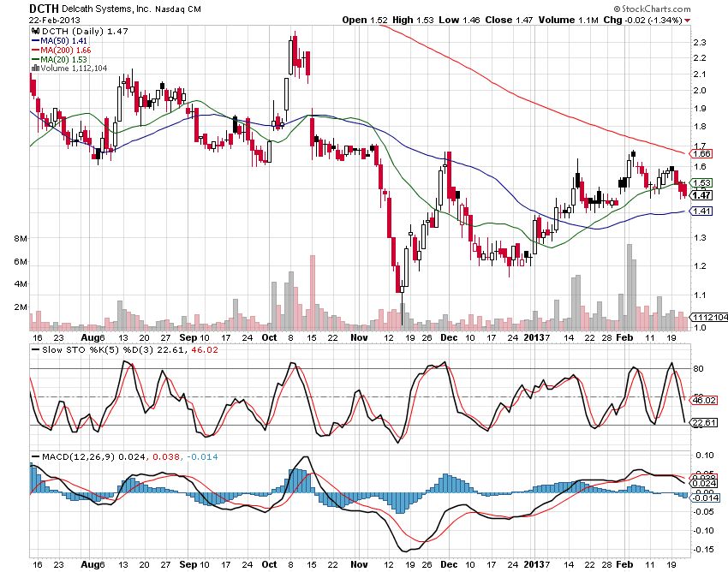Image resolution: width=728 pixels, height=572 pixels.
Task: Click the 6M volume axis label
Action: [21, 261]
